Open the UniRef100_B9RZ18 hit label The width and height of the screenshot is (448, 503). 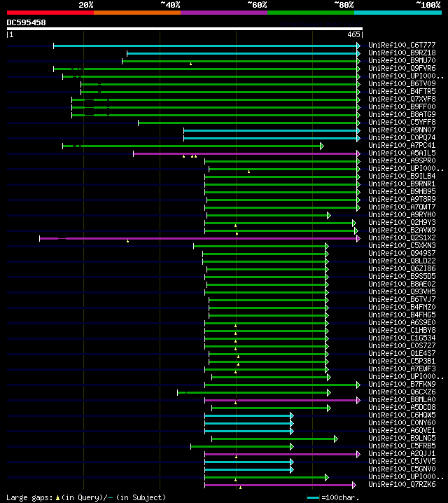(402, 53)
